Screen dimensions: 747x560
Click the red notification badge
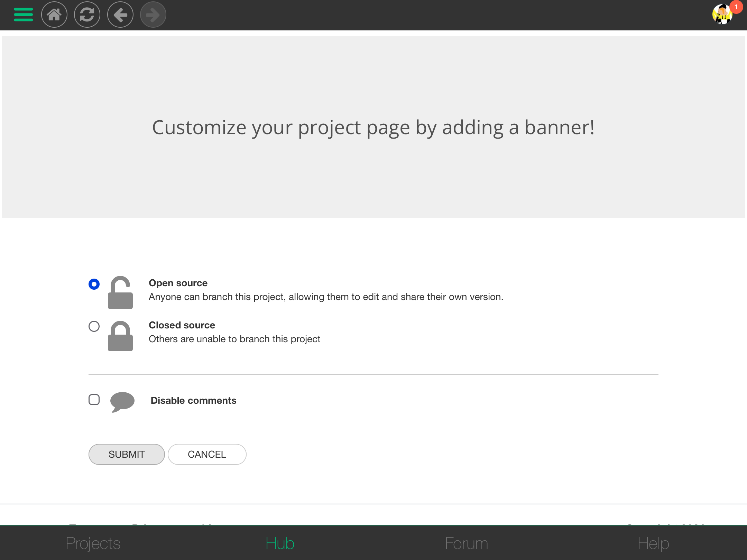(x=736, y=7)
